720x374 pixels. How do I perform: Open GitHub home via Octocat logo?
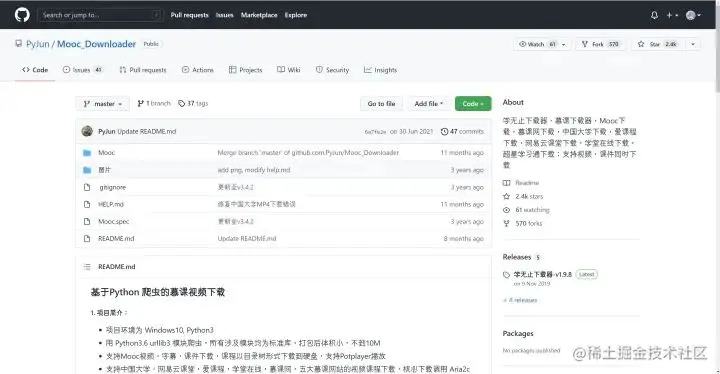click(x=22, y=15)
